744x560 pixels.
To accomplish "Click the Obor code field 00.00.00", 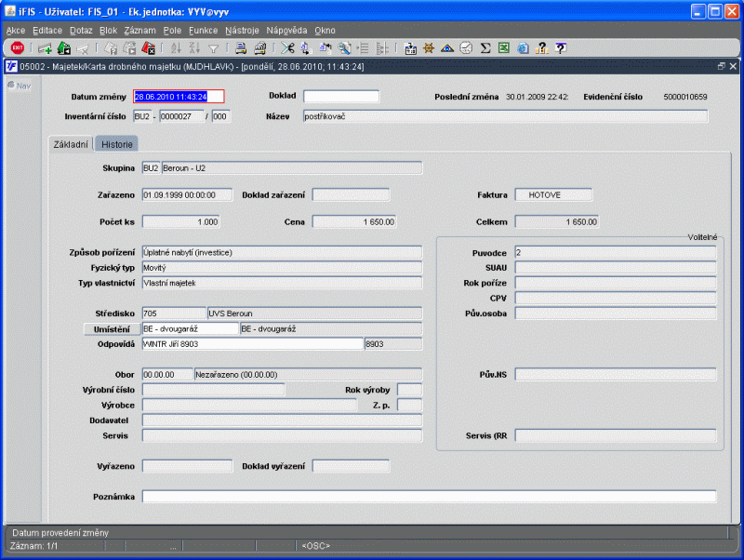I will pyautogui.click(x=167, y=375).
